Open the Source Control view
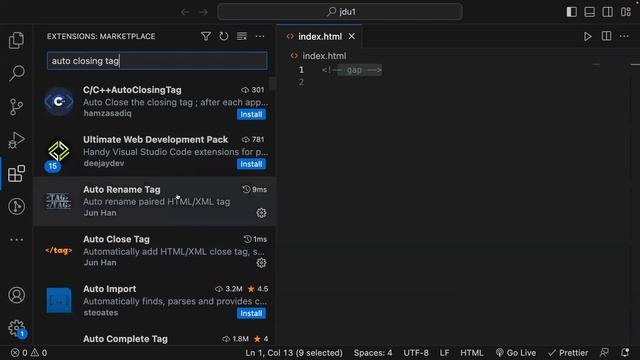The height and width of the screenshot is (360, 640). pos(16,107)
